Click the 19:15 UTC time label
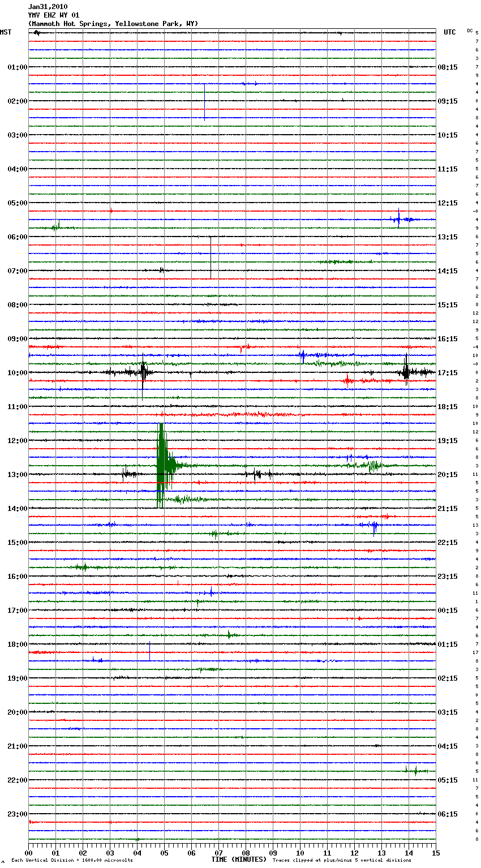The height and width of the screenshot is (868, 481). 448,441
